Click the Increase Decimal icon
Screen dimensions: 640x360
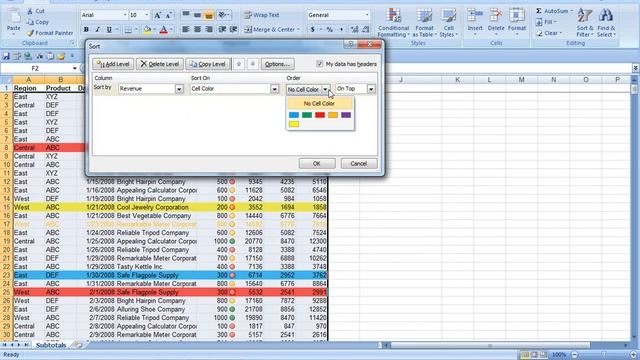tap(354, 29)
